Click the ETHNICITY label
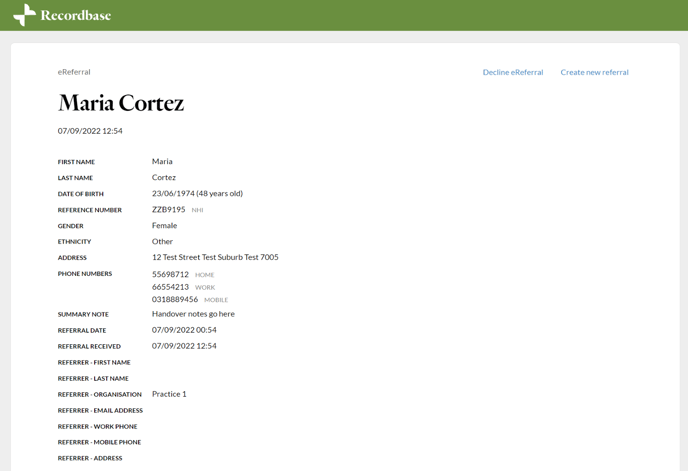 point(74,242)
